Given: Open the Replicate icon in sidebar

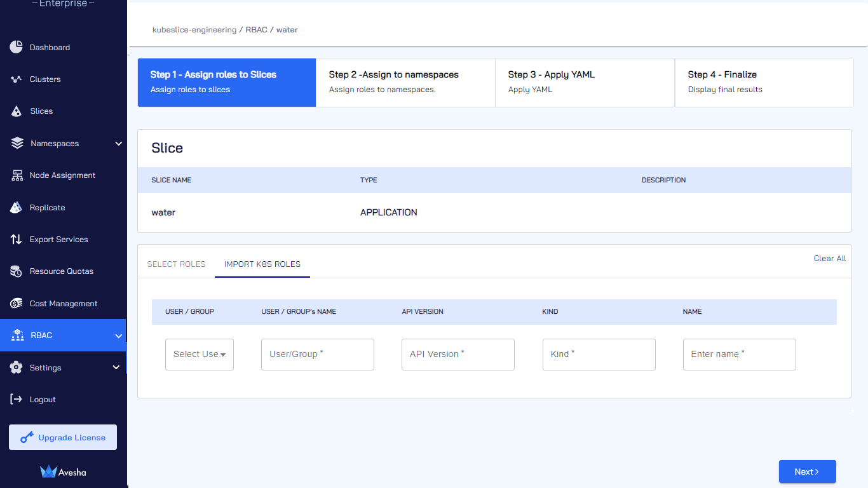Looking at the screenshot, I should pyautogui.click(x=17, y=207).
